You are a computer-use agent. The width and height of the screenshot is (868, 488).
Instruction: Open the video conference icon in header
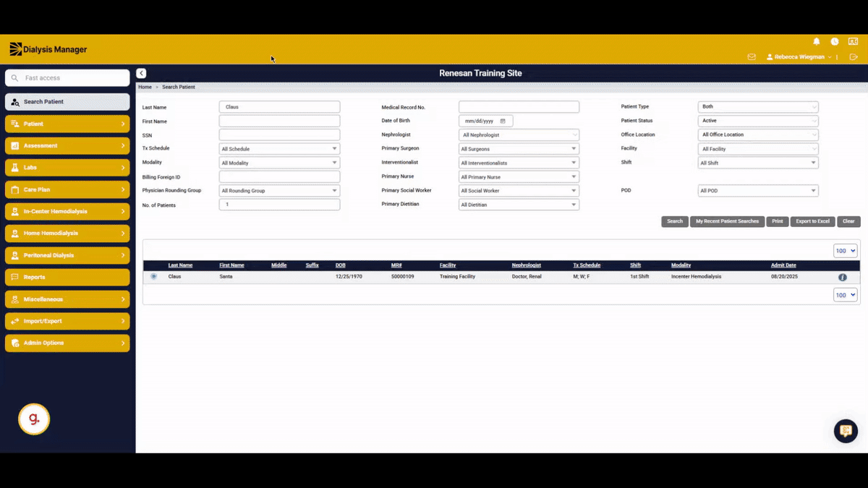(x=854, y=42)
